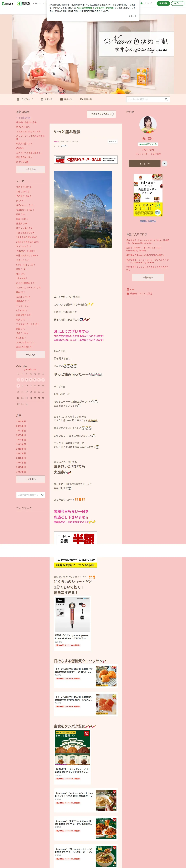Open the ZENB ヌードル 丸麺 product card
This screenshot has width=186, height=868.
click(x=86, y=828)
